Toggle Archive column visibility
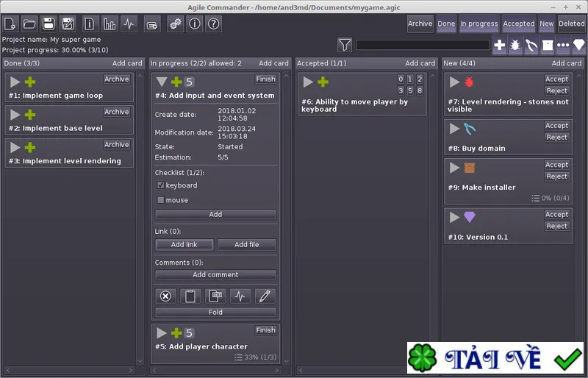This screenshot has height=378, width=588. (420, 24)
